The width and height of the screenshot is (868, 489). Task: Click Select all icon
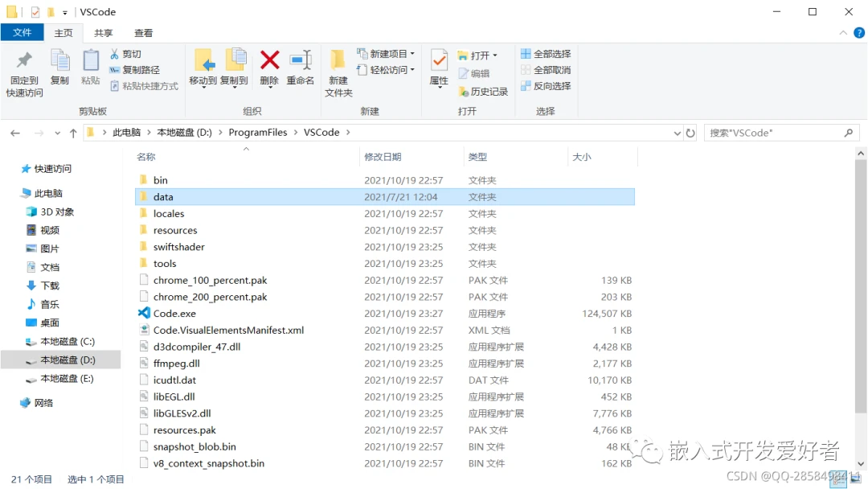click(526, 54)
